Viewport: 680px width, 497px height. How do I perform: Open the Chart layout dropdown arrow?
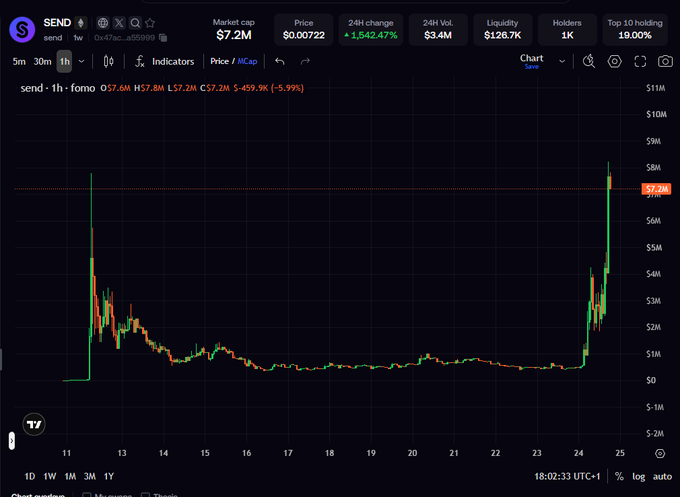pos(562,61)
